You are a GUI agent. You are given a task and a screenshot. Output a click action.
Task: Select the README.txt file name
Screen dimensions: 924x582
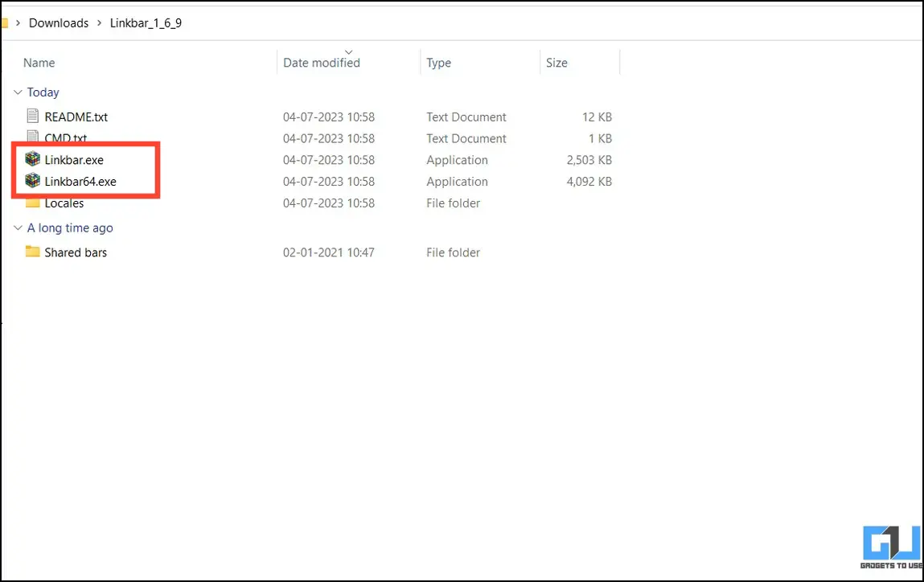click(76, 117)
